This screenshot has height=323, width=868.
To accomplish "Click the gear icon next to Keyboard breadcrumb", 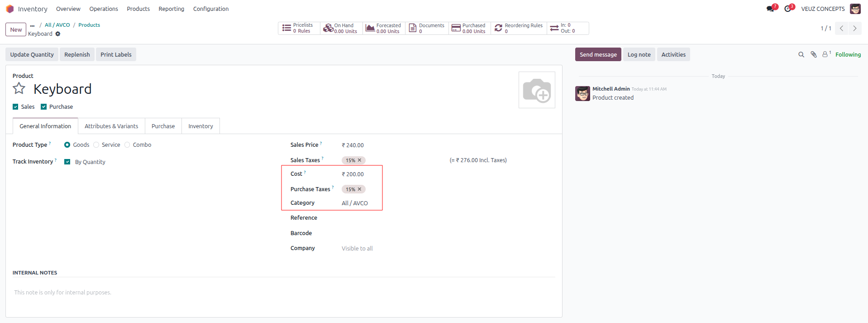I will [58, 34].
